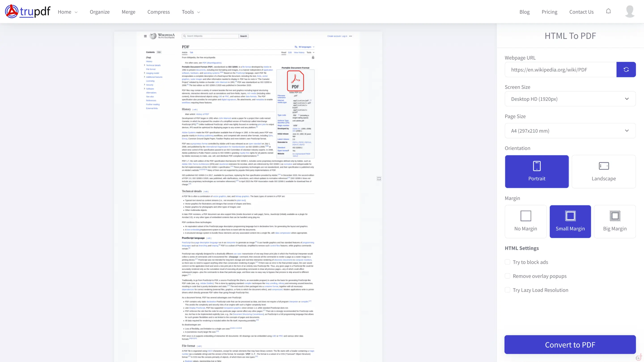
Task: Select Portrait orientation
Action: tap(536, 171)
